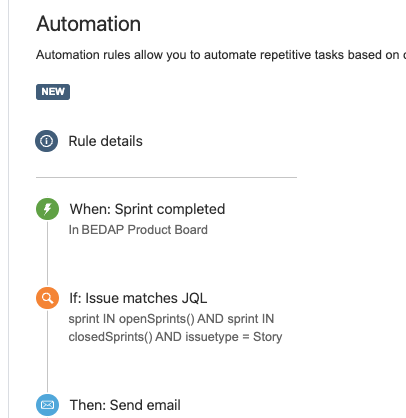Click the Automation page heading
This screenshot has width=406, height=418.
(x=89, y=24)
